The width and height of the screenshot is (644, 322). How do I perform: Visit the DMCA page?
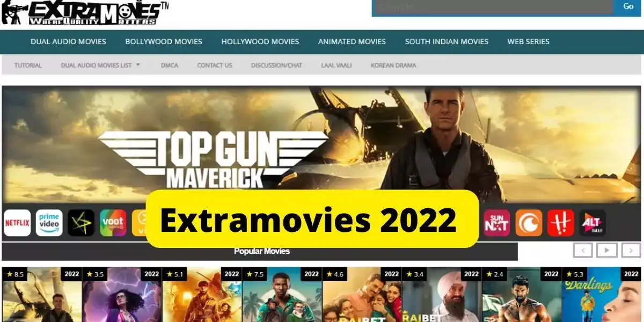click(x=170, y=65)
